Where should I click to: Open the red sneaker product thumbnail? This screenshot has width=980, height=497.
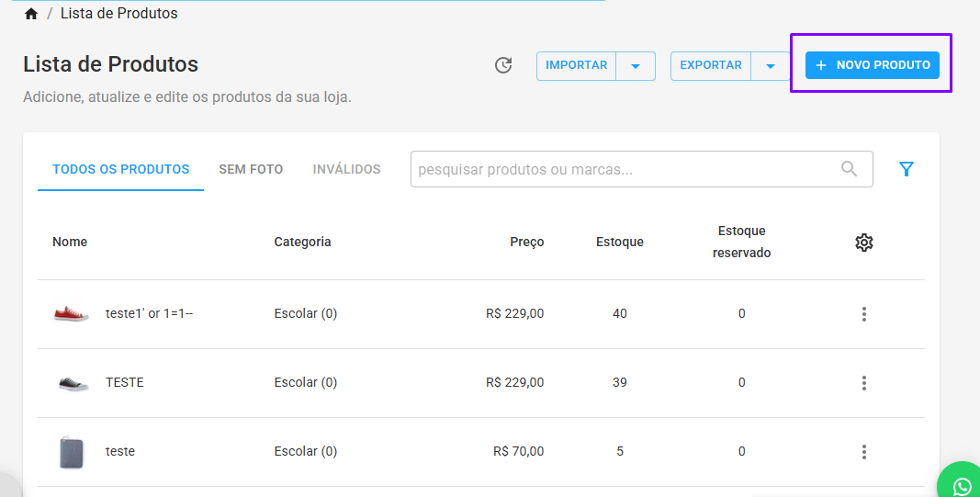point(71,314)
